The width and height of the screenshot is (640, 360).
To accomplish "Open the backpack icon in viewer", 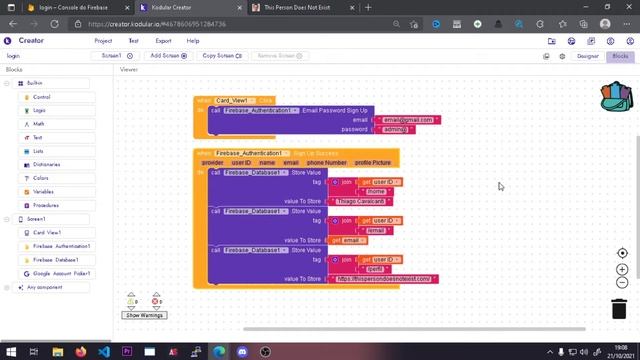I will tap(617, 97).
